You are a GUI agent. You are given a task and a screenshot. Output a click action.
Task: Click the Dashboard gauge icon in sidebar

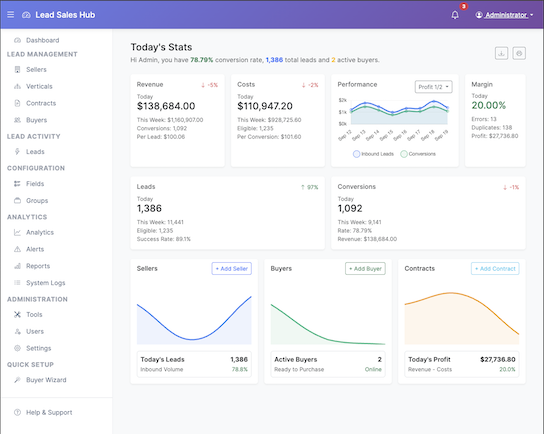(x=17, y=40)
